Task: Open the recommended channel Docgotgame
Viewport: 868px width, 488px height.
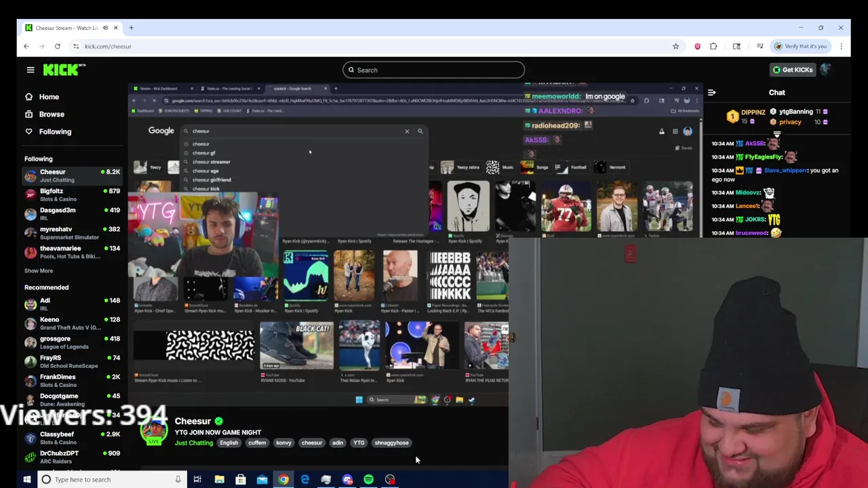Action: coord(72,399)
